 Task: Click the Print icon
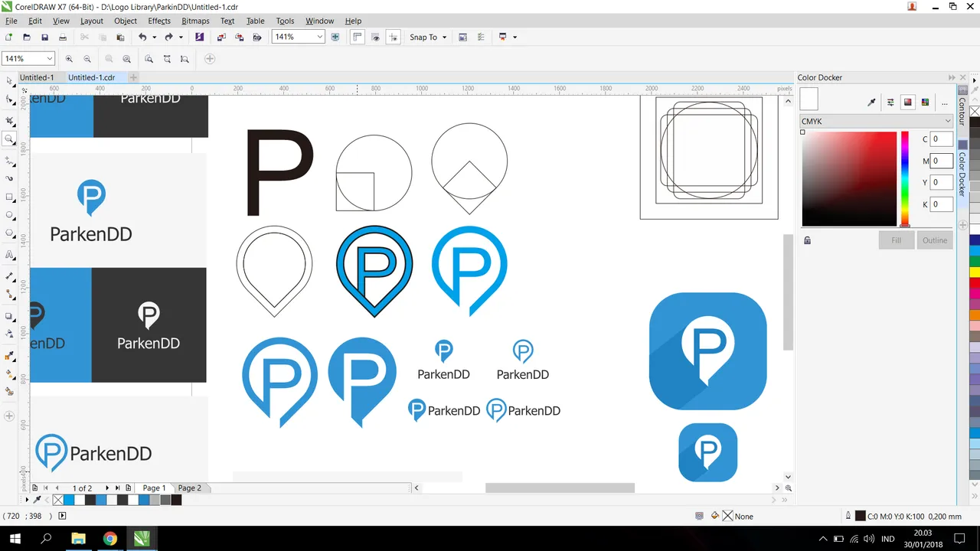63,37
